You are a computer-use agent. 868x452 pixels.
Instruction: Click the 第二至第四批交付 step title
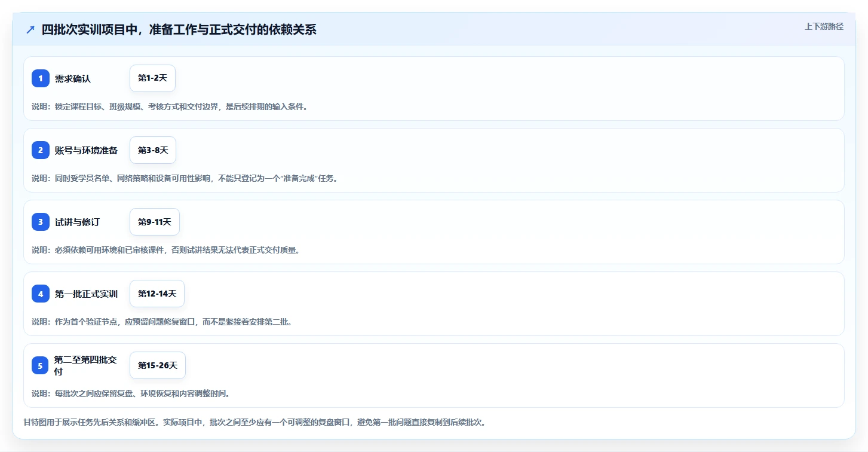[85, 365]
